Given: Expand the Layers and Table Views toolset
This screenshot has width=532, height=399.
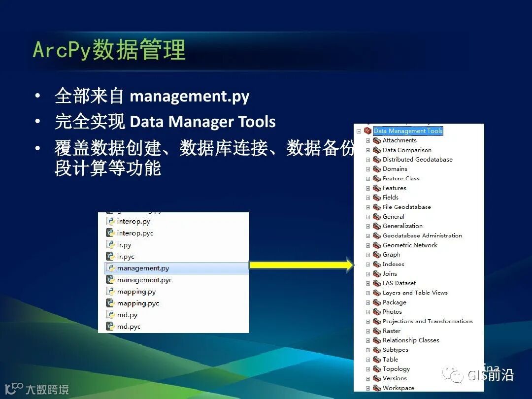Looking at the screenshot, I should (368, 293).
